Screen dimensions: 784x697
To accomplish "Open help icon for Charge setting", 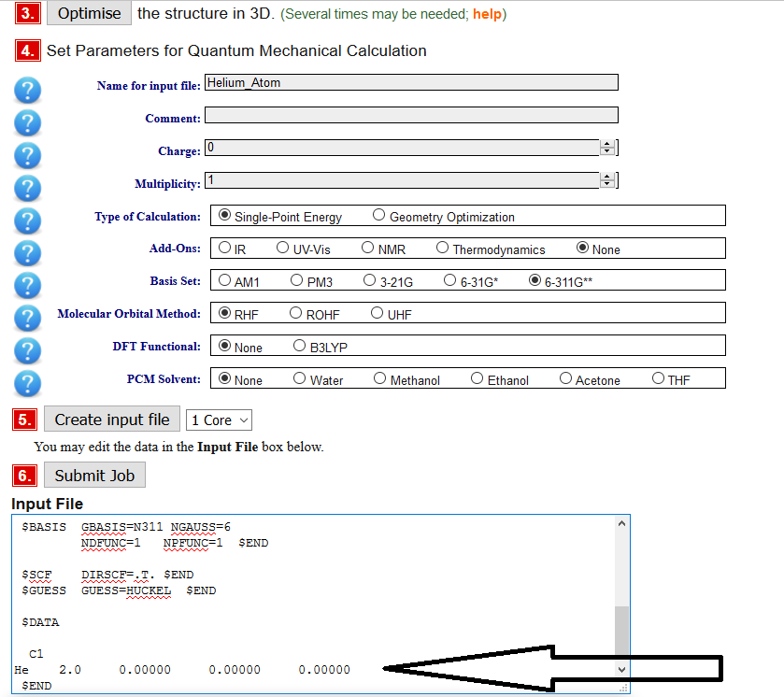I will click(x=29, y=156).
